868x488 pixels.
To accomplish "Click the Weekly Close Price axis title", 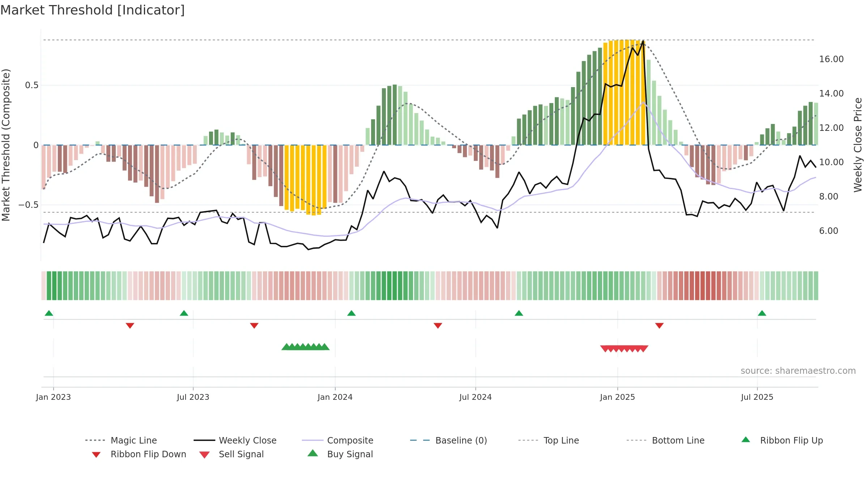I will pos(858,145).
